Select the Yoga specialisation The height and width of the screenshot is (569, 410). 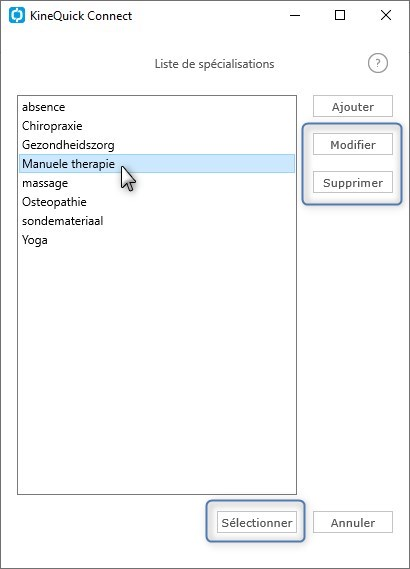tap(157, 240)
